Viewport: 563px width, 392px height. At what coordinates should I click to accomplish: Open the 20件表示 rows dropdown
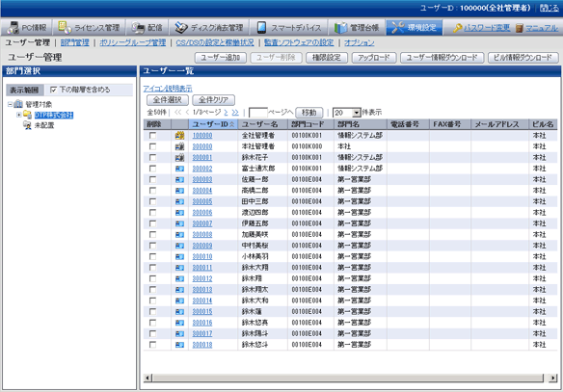tap(356, 113)
